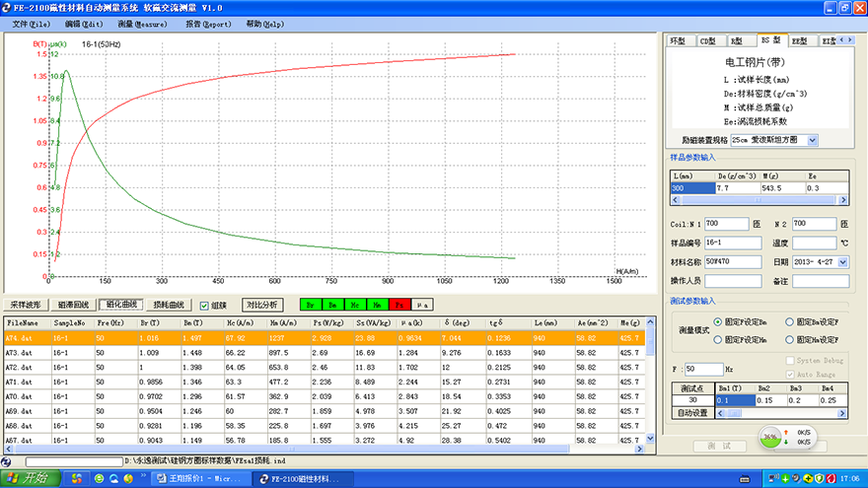Open the 编辑 (Edit) menu

84,24
